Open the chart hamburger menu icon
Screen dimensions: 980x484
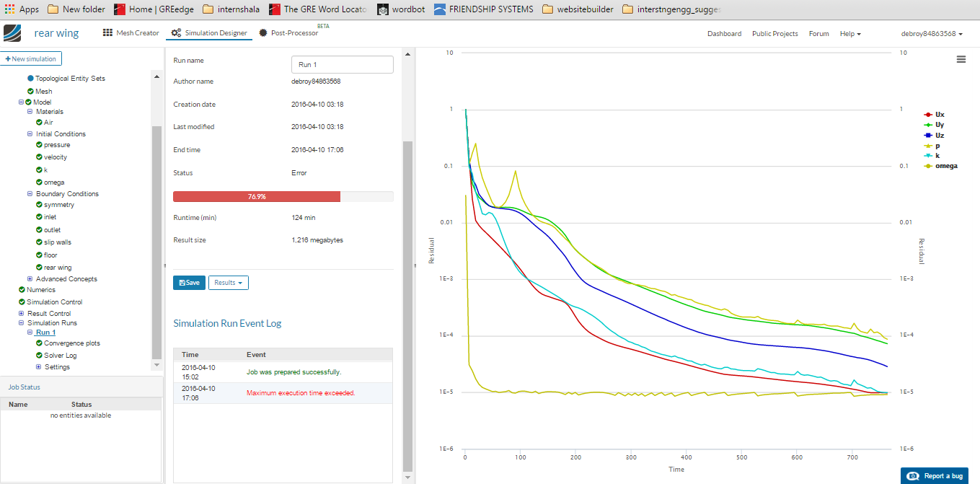coord(961,60)
